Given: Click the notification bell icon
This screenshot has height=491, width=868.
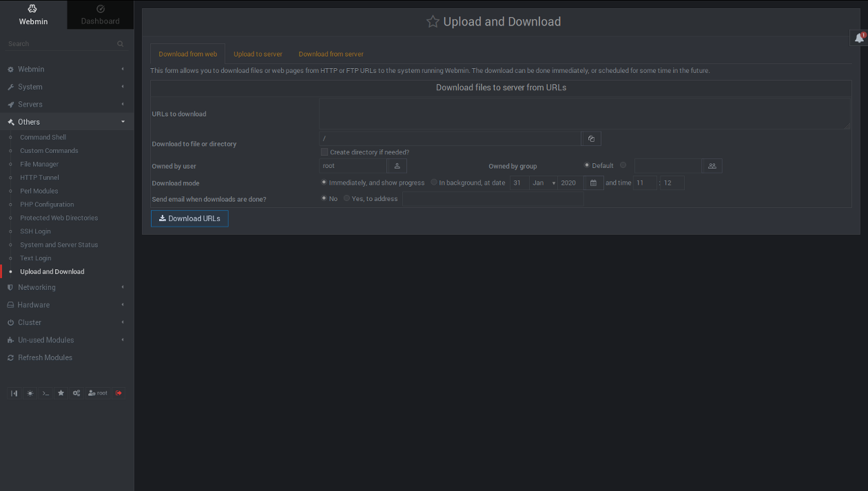Looking at the screenshot, I should tap(858, 39).
